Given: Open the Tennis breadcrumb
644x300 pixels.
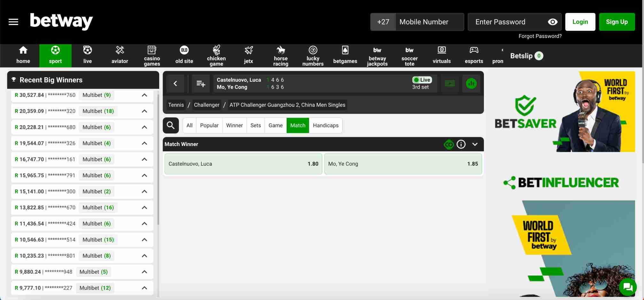Looking at the screenshot, I should 176,105.
